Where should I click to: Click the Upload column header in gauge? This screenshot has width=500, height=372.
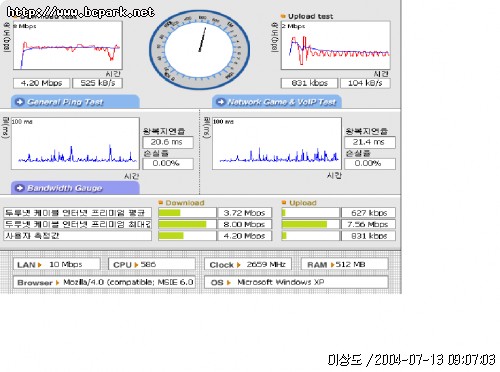coord(303,203)
